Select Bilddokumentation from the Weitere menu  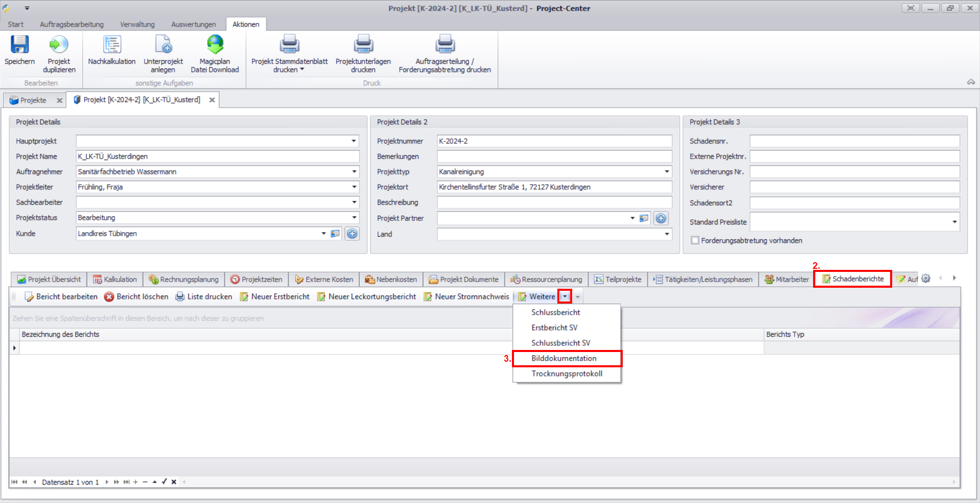pos(564,359)
